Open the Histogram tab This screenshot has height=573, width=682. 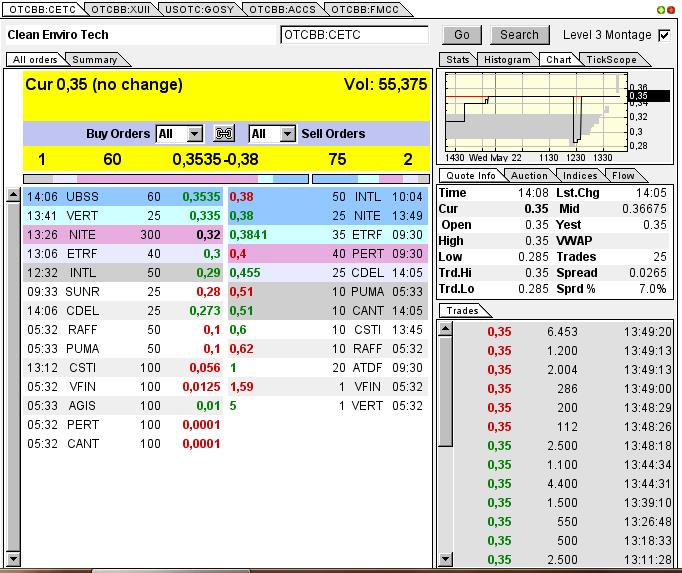(507, 60)
